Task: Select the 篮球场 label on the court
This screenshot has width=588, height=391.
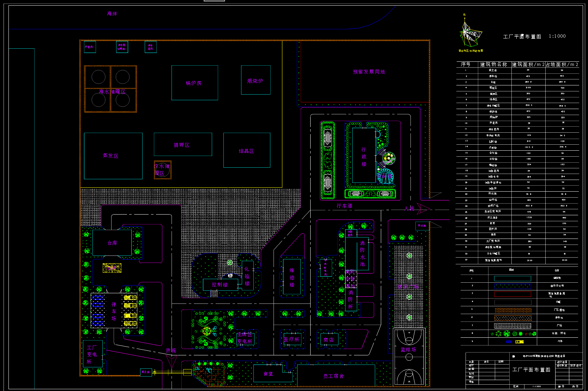Action: coord(408,350)
